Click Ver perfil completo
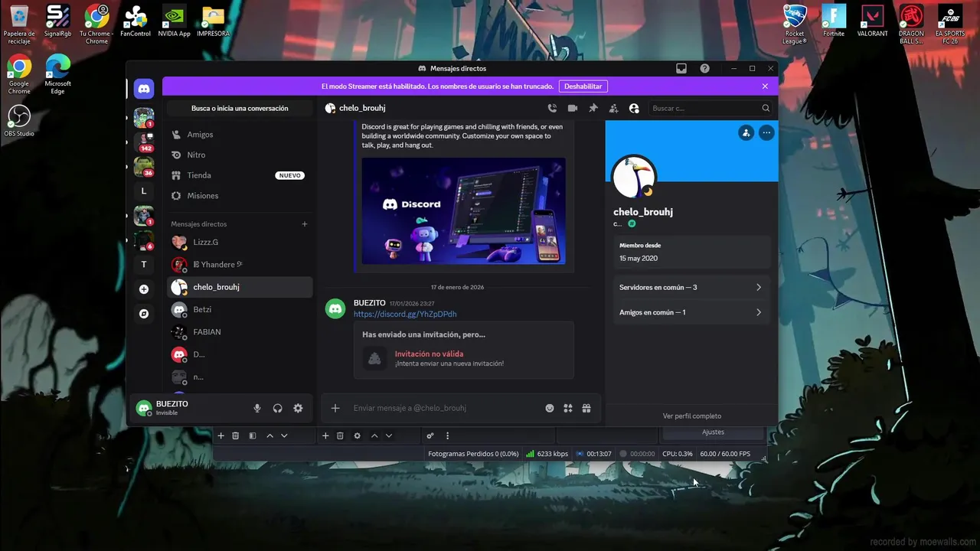The image size is (980, 551). [692, 416]
